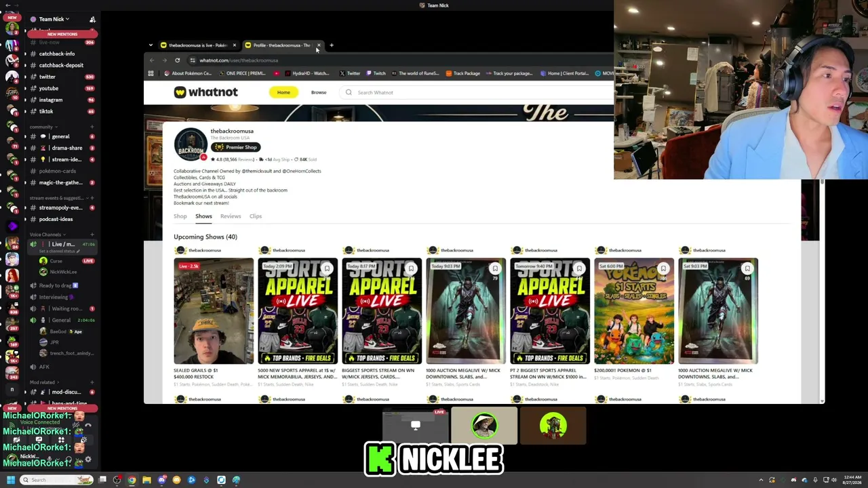Open the $200,000 Pokemon @ $1 show thumbnail
The width and height of the screenshot is (868, 488).
[634, 311]
